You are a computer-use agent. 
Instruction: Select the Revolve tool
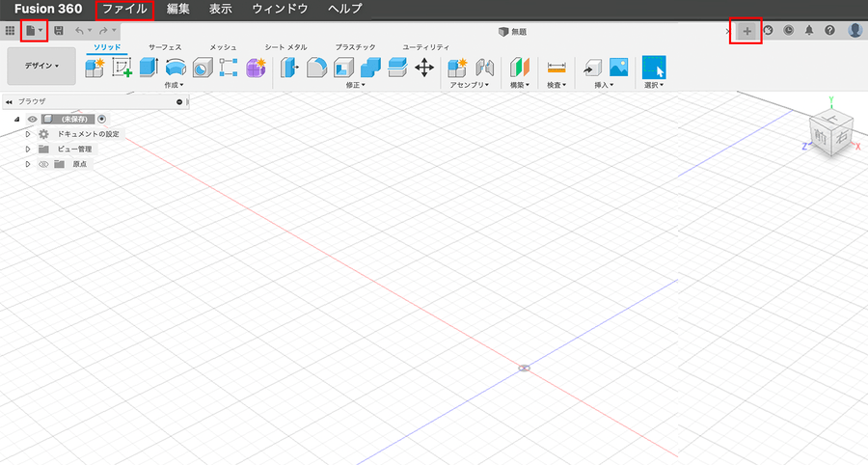click(x=176, y=68)
